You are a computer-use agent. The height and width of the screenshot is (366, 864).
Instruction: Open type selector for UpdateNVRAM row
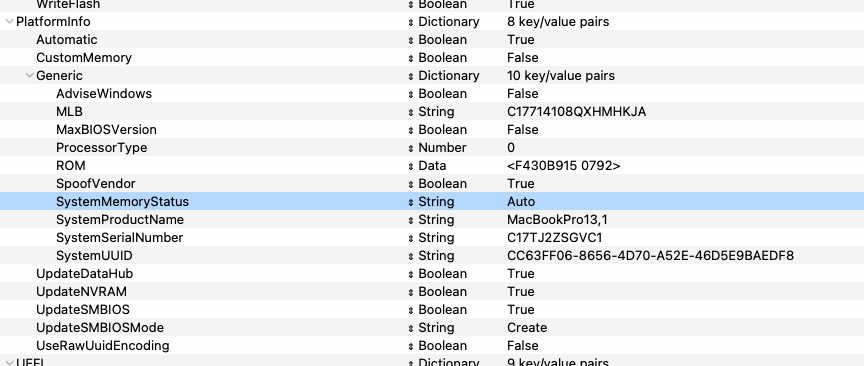(411, 292)
